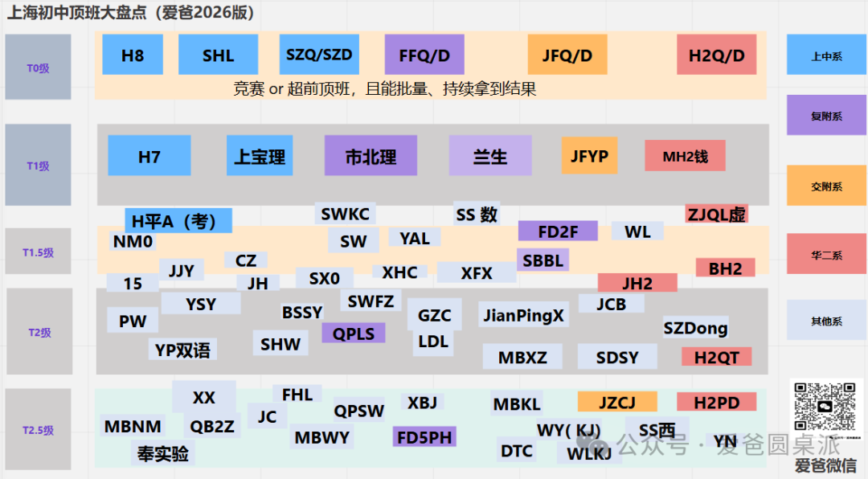The height and width of the screenshot is (479, 868).
Task: Click the SZDong label
Action: (696, 328)
